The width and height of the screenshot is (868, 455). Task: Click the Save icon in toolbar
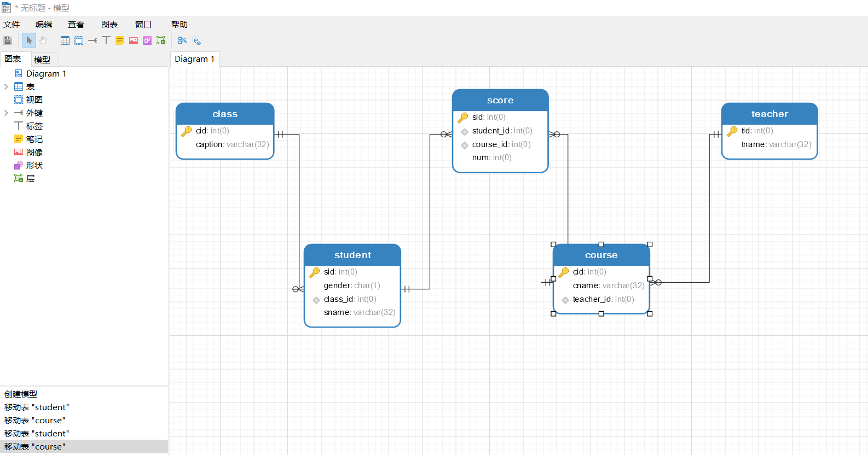(x=8, y=40)
